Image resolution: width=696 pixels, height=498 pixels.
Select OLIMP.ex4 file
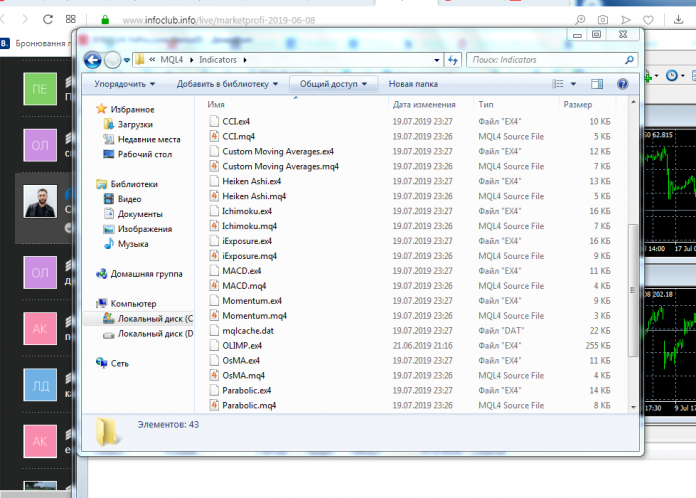click(242, 346)
